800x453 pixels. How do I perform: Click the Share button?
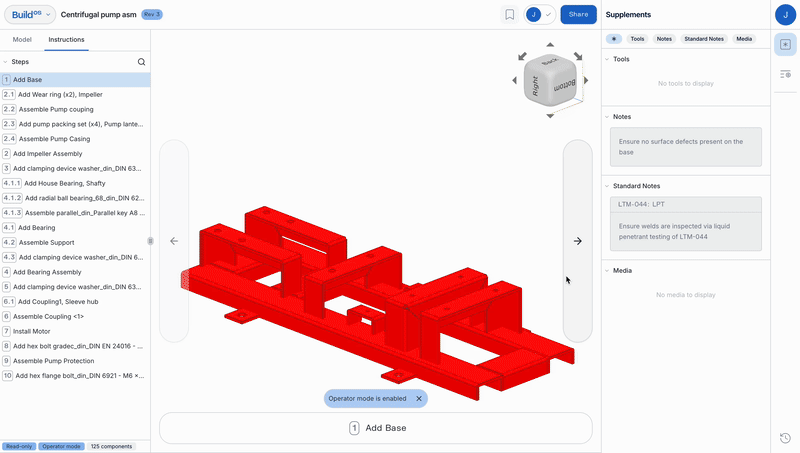click(579, 14)
